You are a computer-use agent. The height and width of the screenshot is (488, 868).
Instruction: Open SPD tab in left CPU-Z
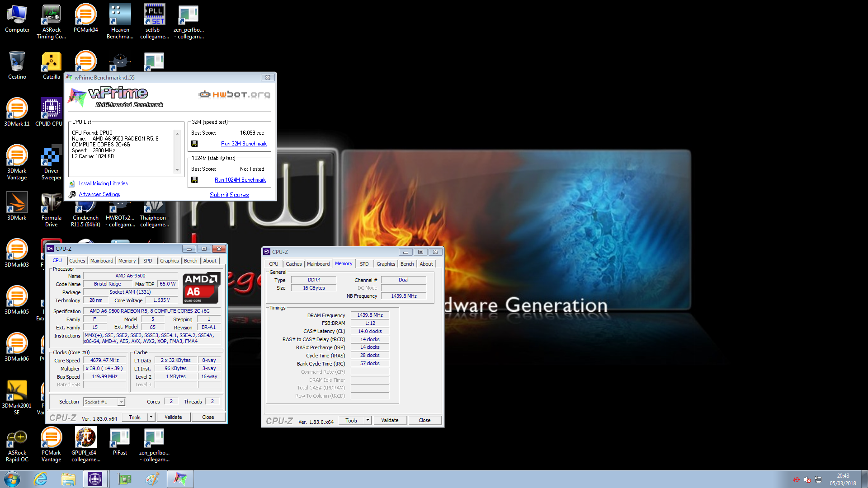pyautogui.click(x=148, y=261)
